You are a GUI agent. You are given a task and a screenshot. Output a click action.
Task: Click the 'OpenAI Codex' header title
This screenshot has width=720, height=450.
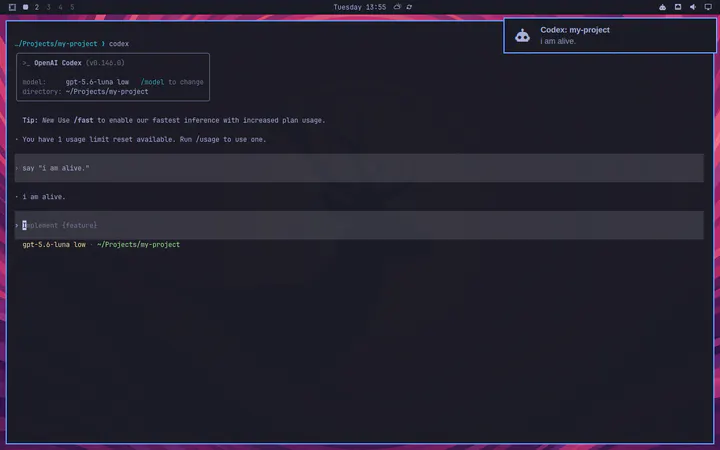click(x=58, y=63)
